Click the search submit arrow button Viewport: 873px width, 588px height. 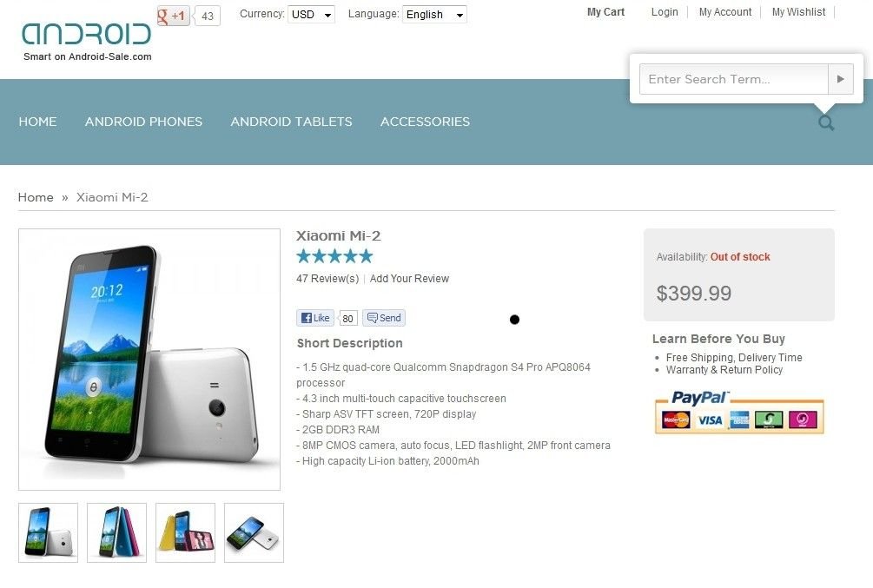[840, 79]
